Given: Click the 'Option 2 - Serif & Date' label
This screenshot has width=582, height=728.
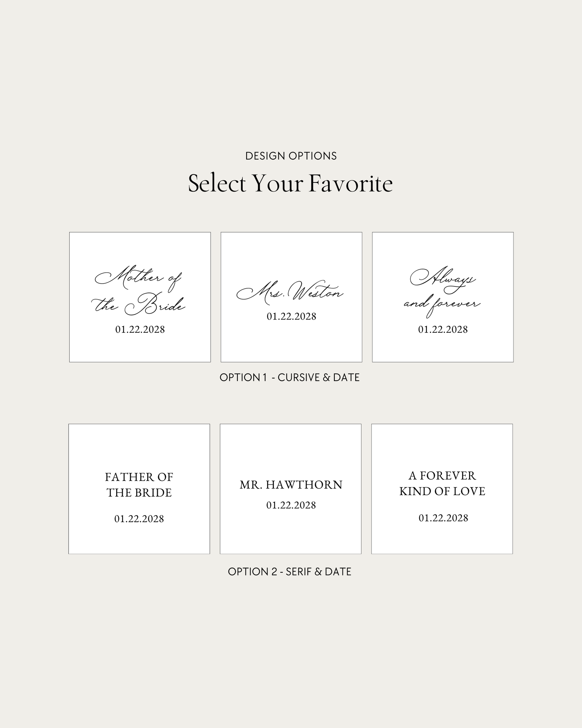Looking at the screenshot, I should (290, 572).
